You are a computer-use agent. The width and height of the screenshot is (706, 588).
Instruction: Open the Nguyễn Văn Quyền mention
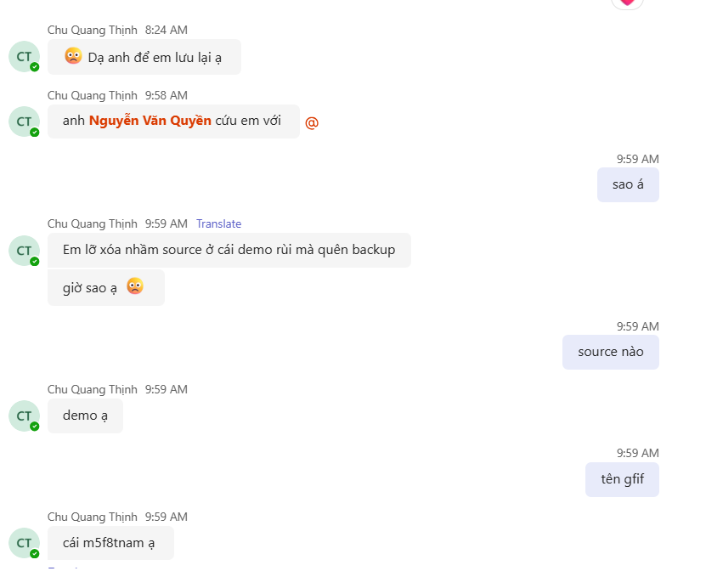click(150, 121)
